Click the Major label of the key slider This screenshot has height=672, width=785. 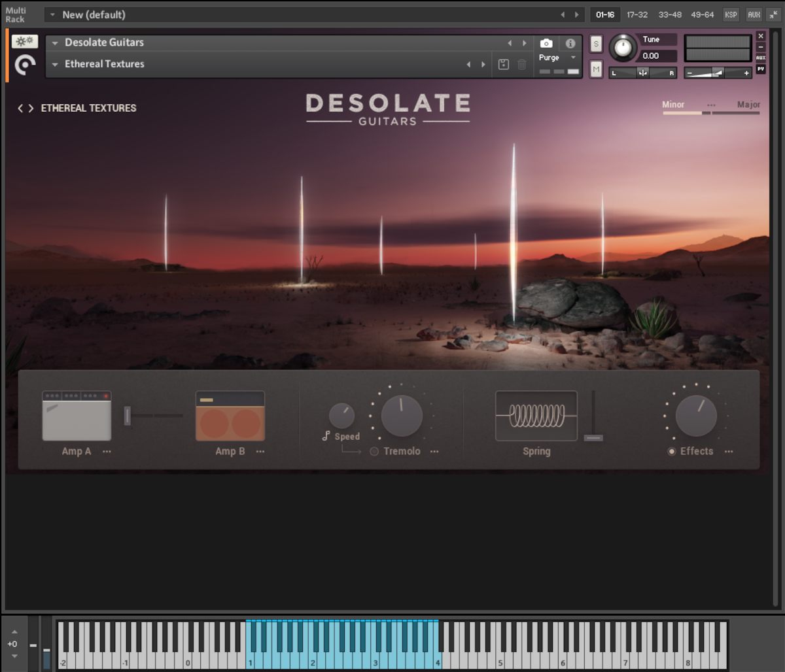click(x=749, y=105)
